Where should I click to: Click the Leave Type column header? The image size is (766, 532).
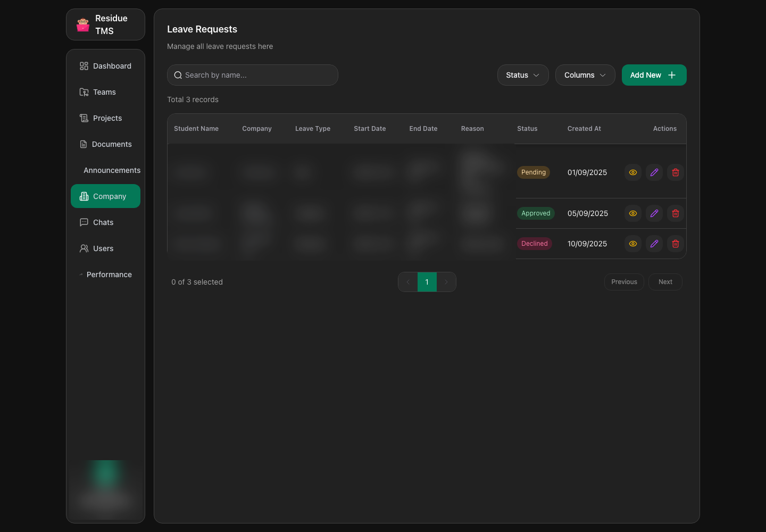(313, 129)
